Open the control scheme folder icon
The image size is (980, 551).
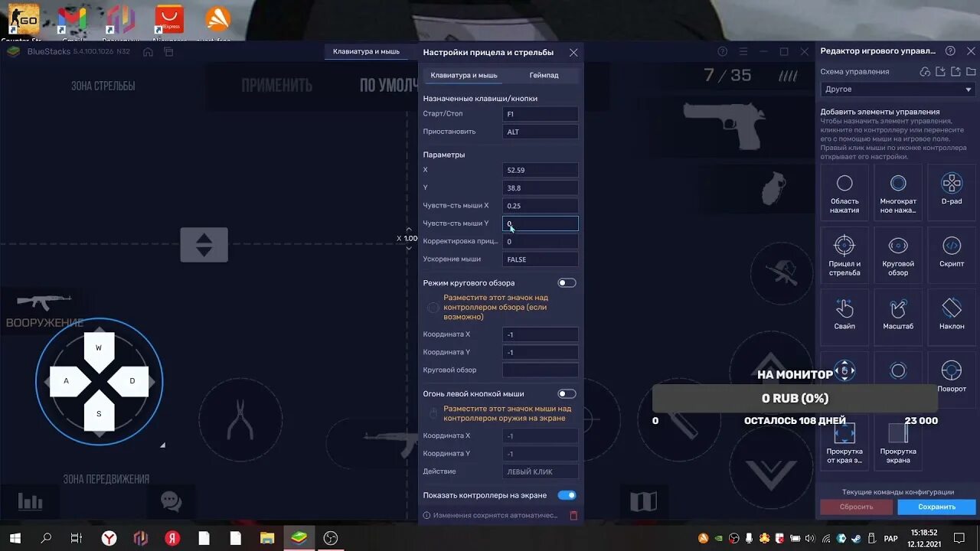[970, 71]
